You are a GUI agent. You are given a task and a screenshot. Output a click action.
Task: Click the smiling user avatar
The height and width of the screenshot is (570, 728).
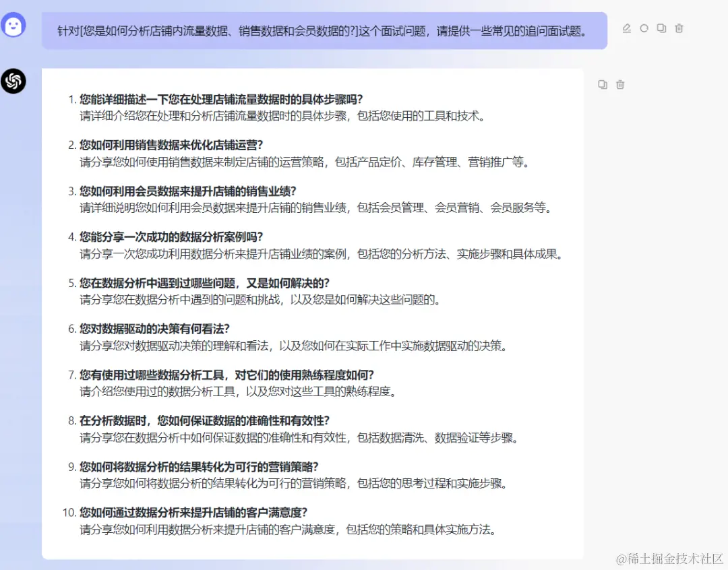click(13, 26)
